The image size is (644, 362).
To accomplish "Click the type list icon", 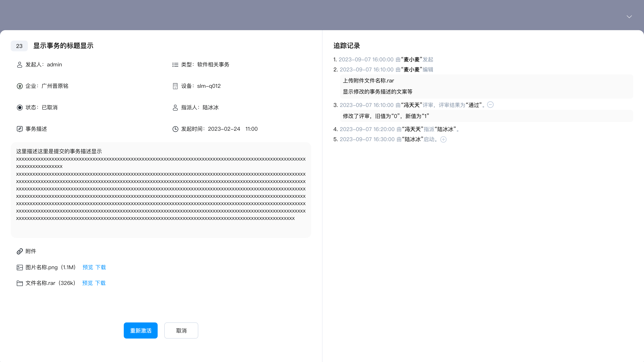I will click(175, 65).
